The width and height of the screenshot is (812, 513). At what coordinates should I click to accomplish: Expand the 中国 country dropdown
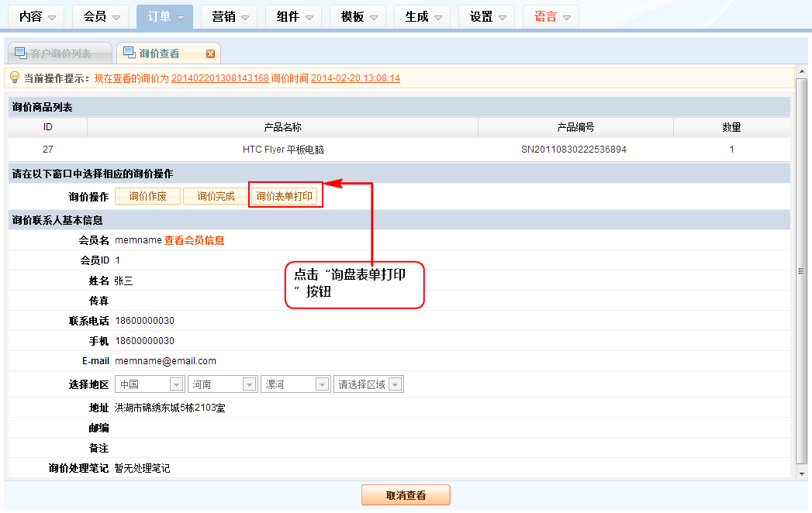tap(176, 384)
